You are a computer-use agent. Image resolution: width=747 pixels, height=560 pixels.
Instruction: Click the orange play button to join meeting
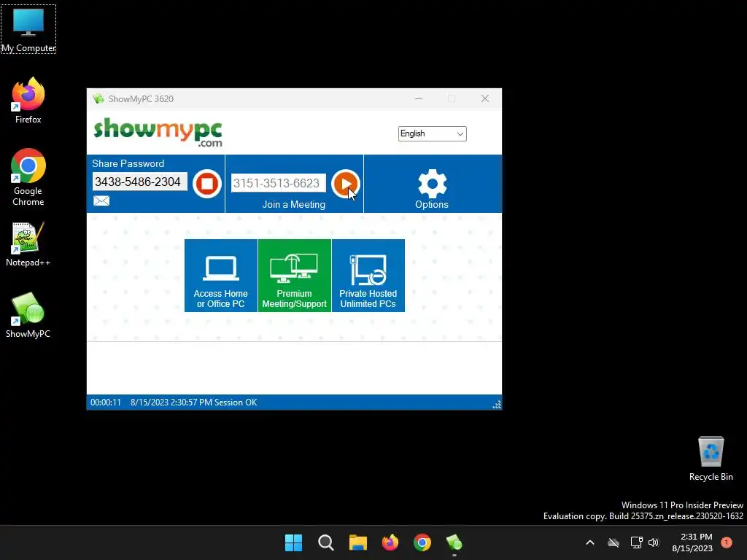[345, 183]
